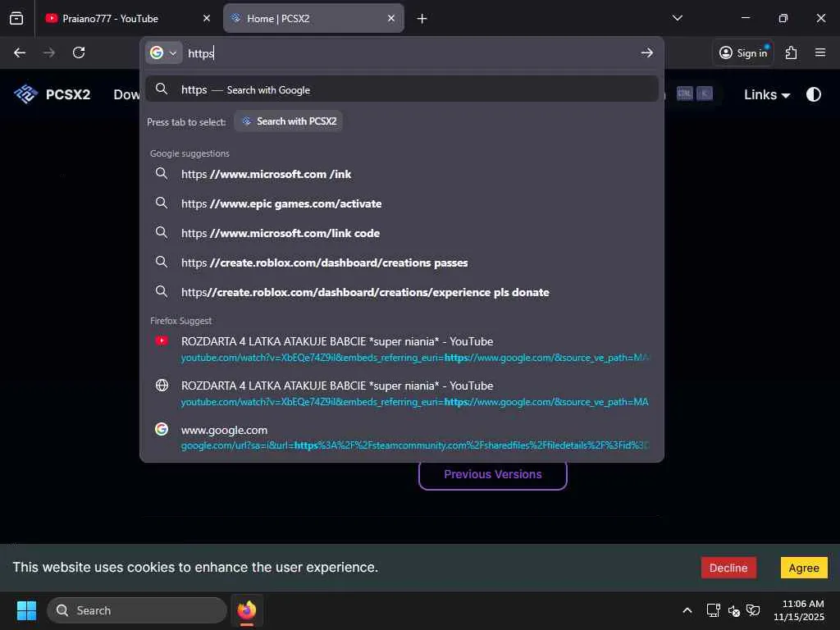Decline the cookies notice

[728, 568]
